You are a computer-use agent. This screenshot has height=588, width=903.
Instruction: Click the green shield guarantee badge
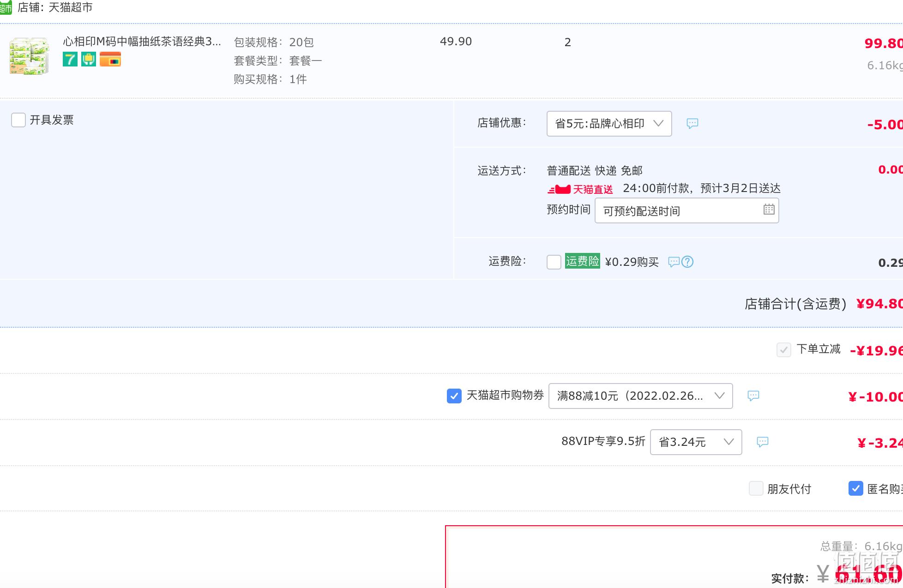pyautogui.click(x=89, y=59)
